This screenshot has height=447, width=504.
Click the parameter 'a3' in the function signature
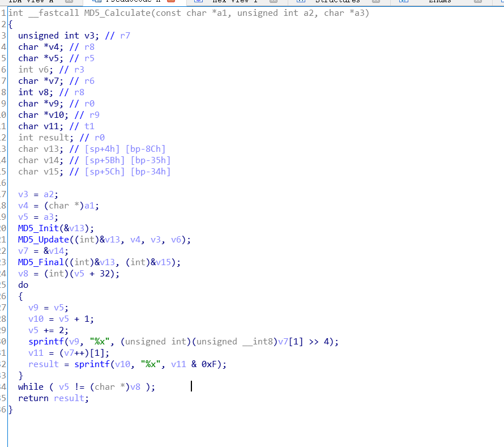tap(360, 13)
